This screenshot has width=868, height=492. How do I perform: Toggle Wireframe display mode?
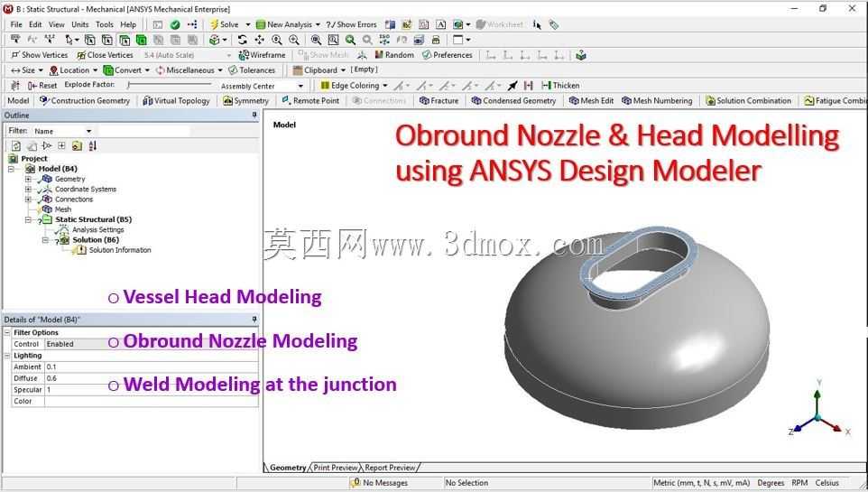(262, 55)
